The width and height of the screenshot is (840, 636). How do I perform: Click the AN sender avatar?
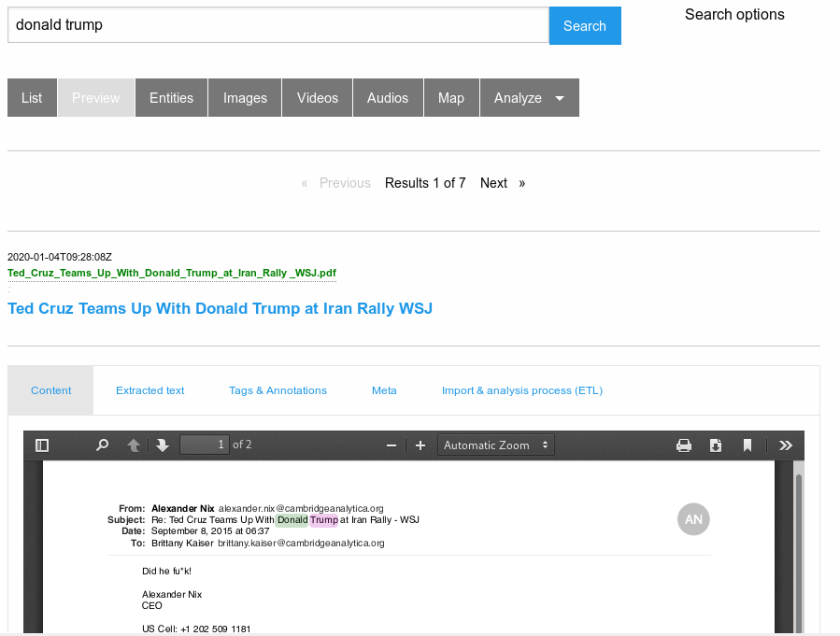[x=693, y=519]
